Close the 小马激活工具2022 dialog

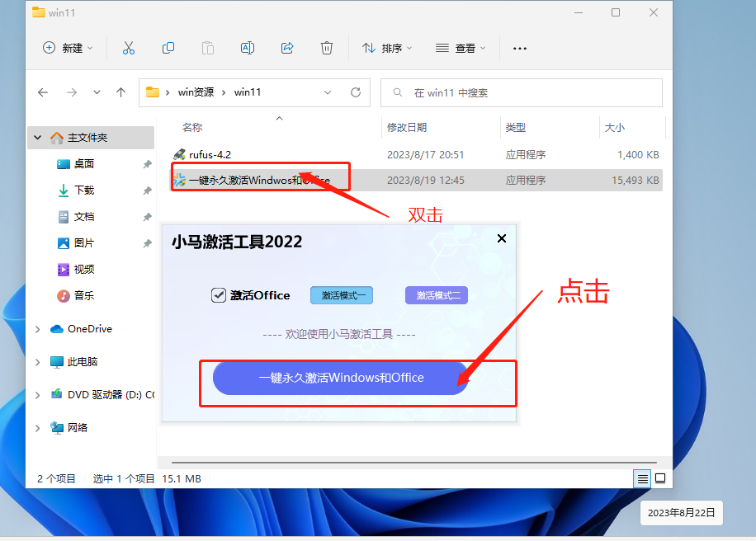[502, 238]
